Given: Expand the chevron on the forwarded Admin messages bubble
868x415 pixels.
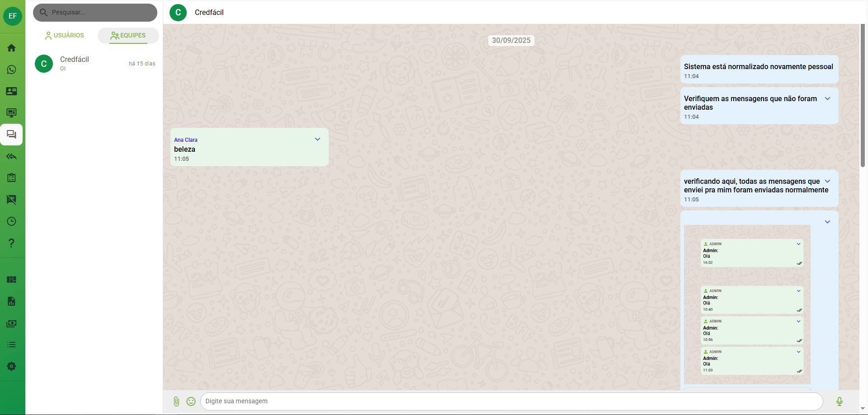Looking at the screenshot, I should point(828,222).
